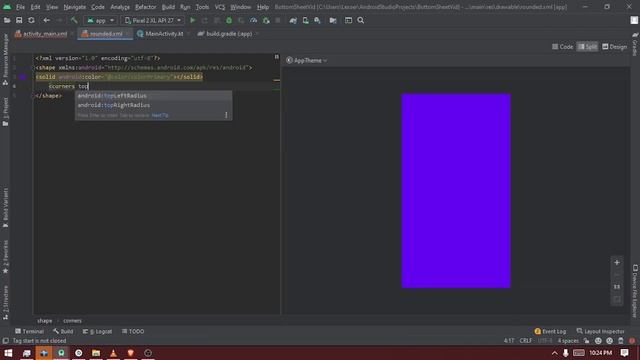Click Sync Project with Gradle Files icon
This screenshot has height=360, width=640.
tap(293, 20)
